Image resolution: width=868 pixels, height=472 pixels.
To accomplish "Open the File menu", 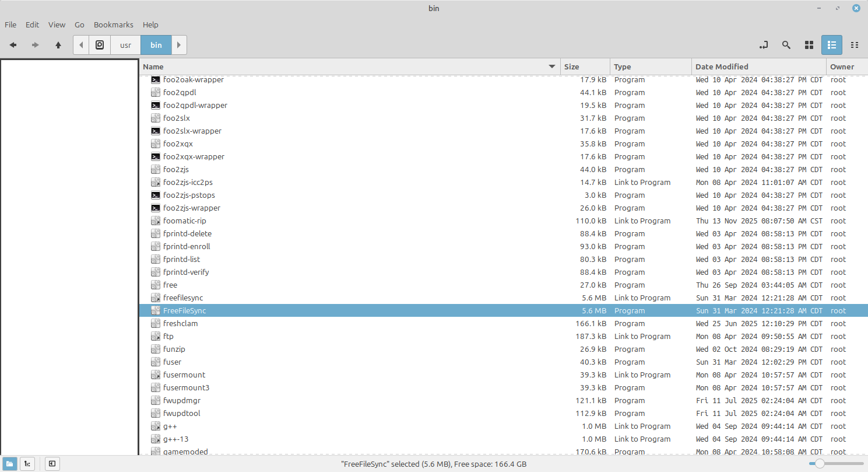I will pyautogui.click(x=10, y=25).
